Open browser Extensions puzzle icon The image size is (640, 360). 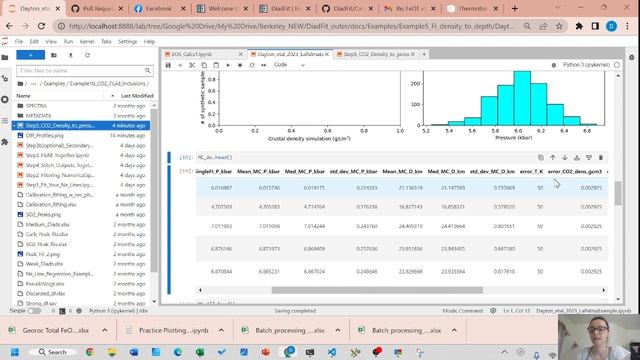point(579,26)
